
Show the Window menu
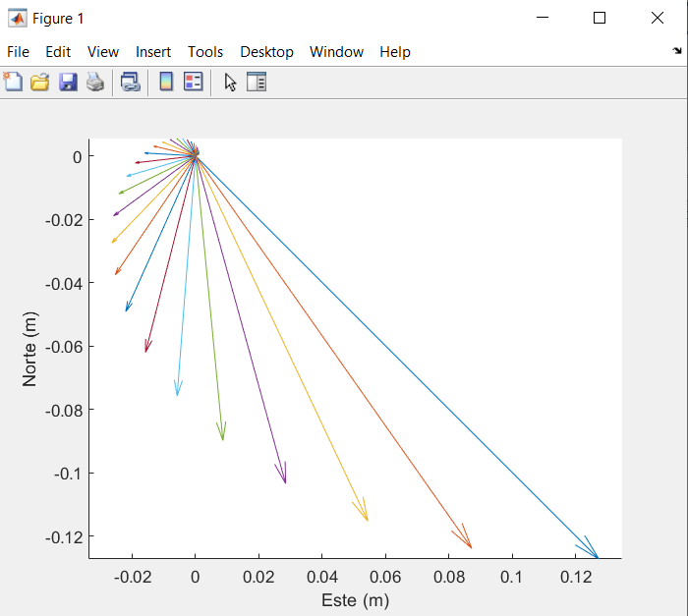coord(336,52)
